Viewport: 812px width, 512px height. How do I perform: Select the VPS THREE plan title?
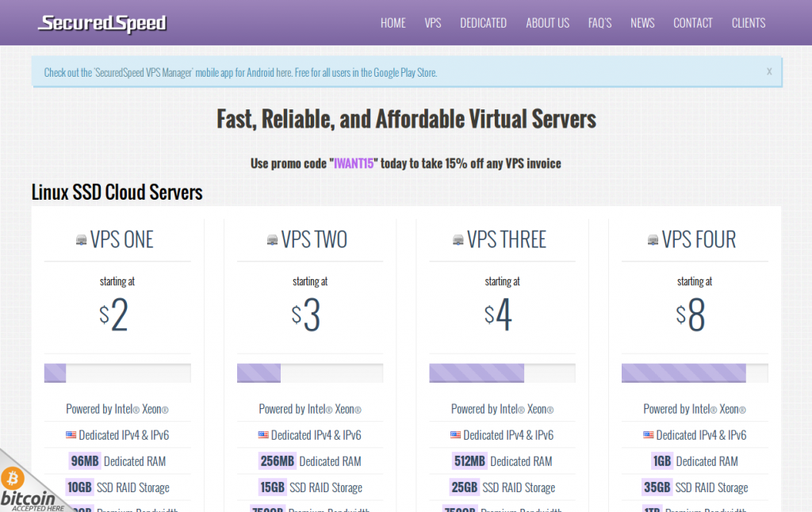pos(507,239)
